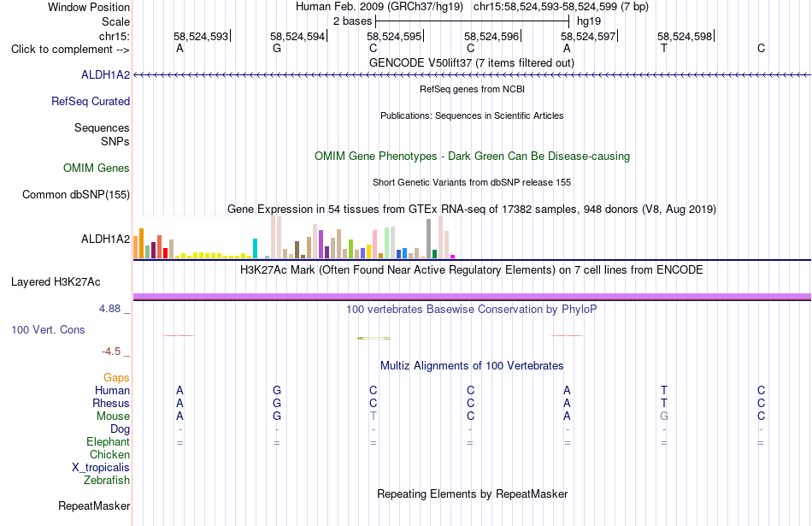Click the Sequences track label
The height and width of the screenshot is (526, 812).
click(x=102, y=128)
